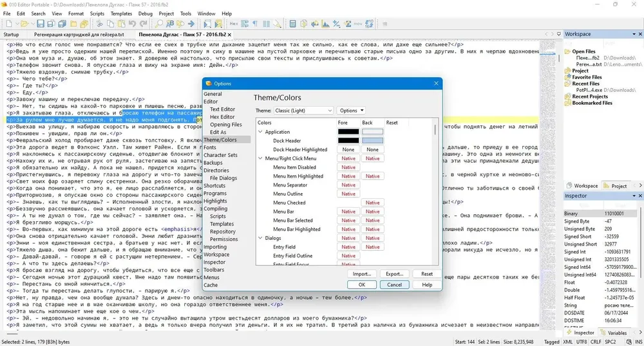Click the Cancel button in Options
644x346 pixels.
point(394,284)
